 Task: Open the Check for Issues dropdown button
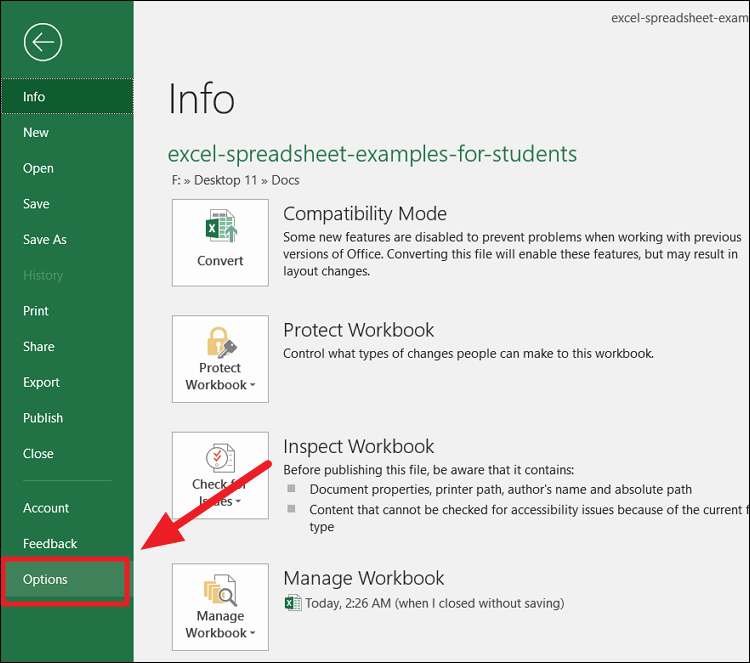pos(220,475)
